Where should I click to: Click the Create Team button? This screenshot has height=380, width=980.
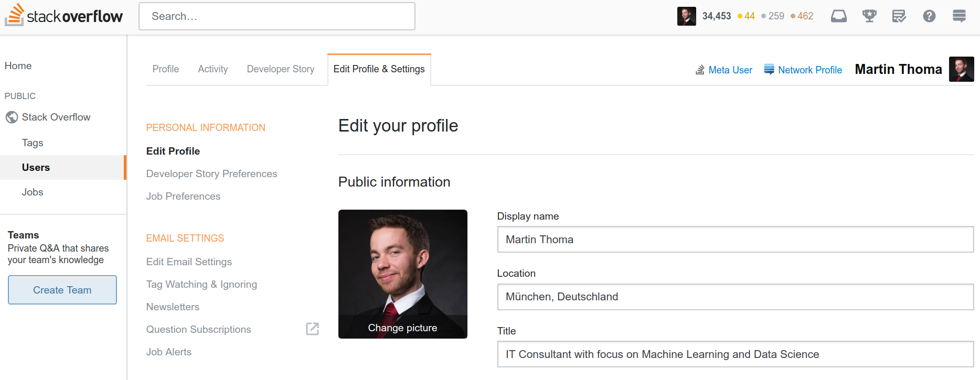[62, 289]
